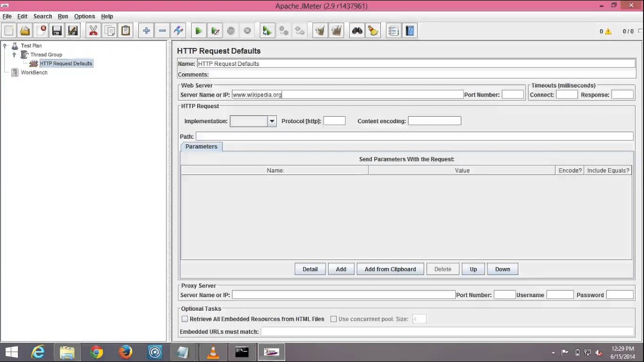The height and width of the screenshot is (362, 644).
Task: Click the Remote start all icon
Action: pos(267,31)
